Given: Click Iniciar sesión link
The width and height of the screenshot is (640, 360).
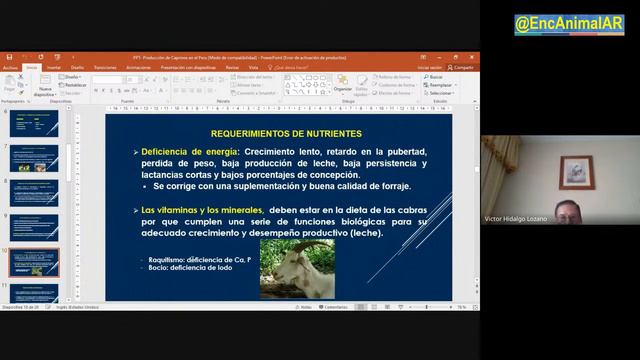Looking at the screenshot, I should tap(429, 68).
